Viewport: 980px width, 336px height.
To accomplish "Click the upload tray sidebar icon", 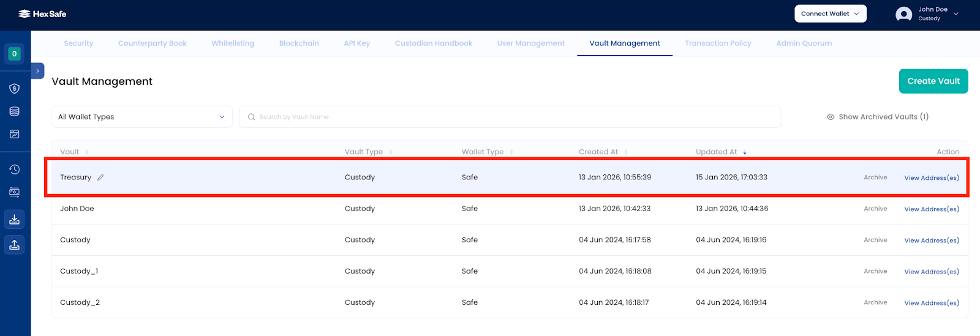I will pyautogui.click(x=15, y=245).
